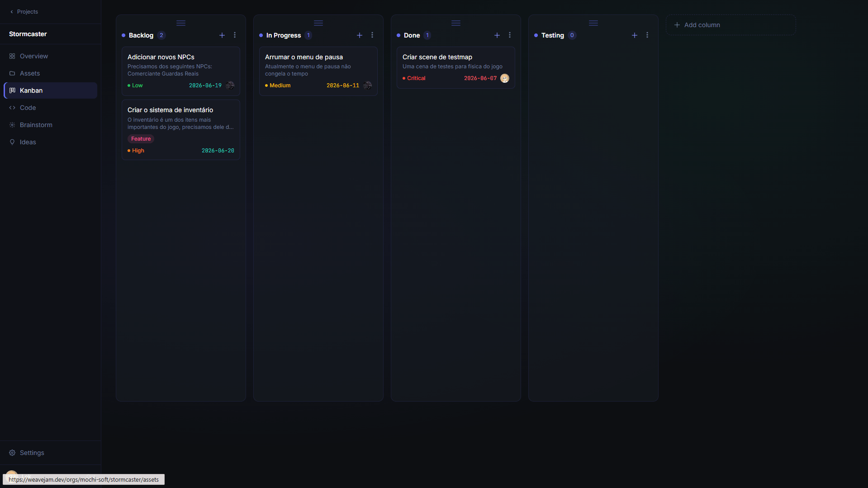Click the Backlog column drag handle
868x488 pixels.
(181, 23)
